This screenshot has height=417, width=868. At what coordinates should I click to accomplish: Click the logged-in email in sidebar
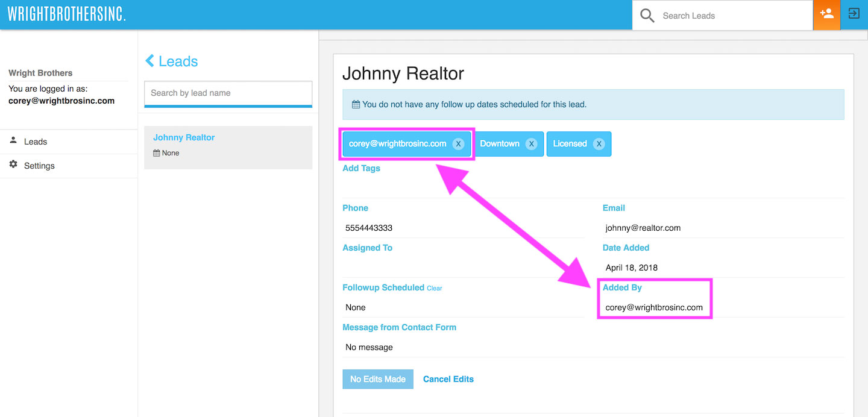(61, 101)
